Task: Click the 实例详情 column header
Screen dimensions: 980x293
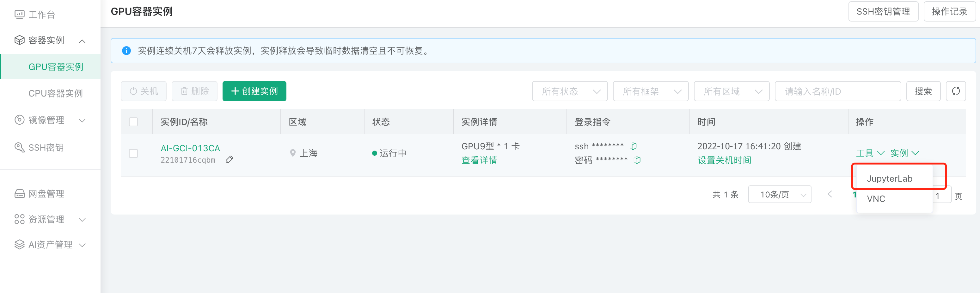Action: (x=479, y=122)
